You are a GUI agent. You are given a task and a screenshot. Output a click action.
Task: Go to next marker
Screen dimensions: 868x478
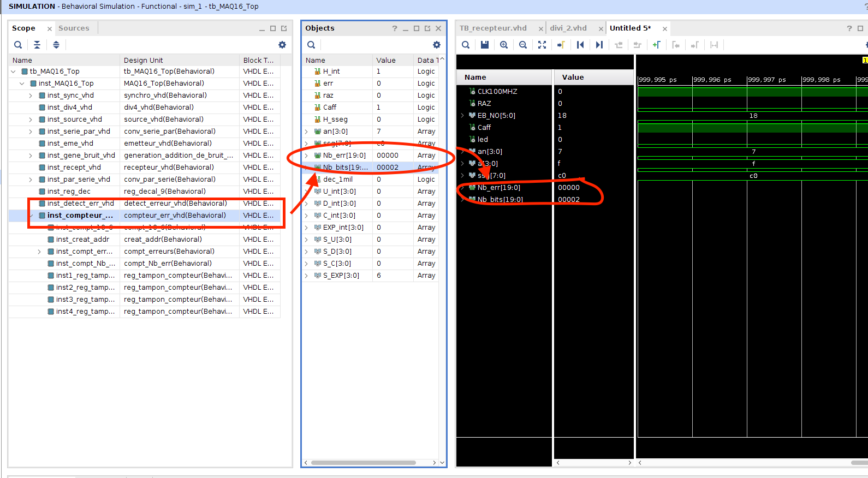tap(695, 45)
